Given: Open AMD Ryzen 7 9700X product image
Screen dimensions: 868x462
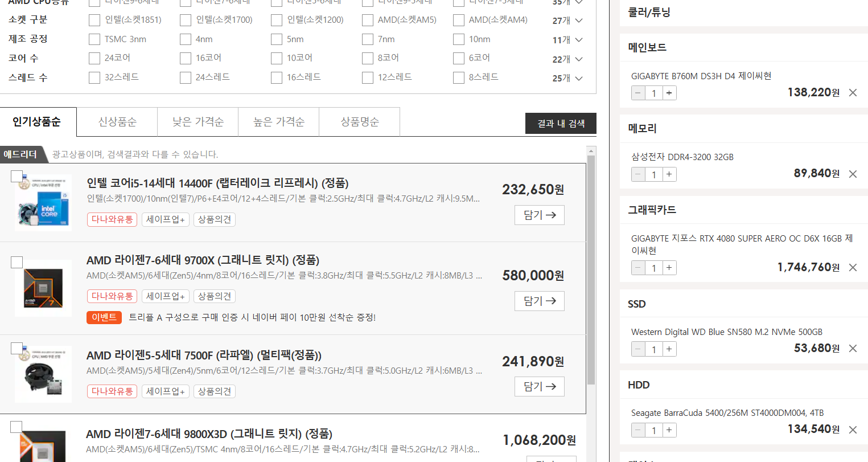Looking at the screenshot, I should [43, 288].
